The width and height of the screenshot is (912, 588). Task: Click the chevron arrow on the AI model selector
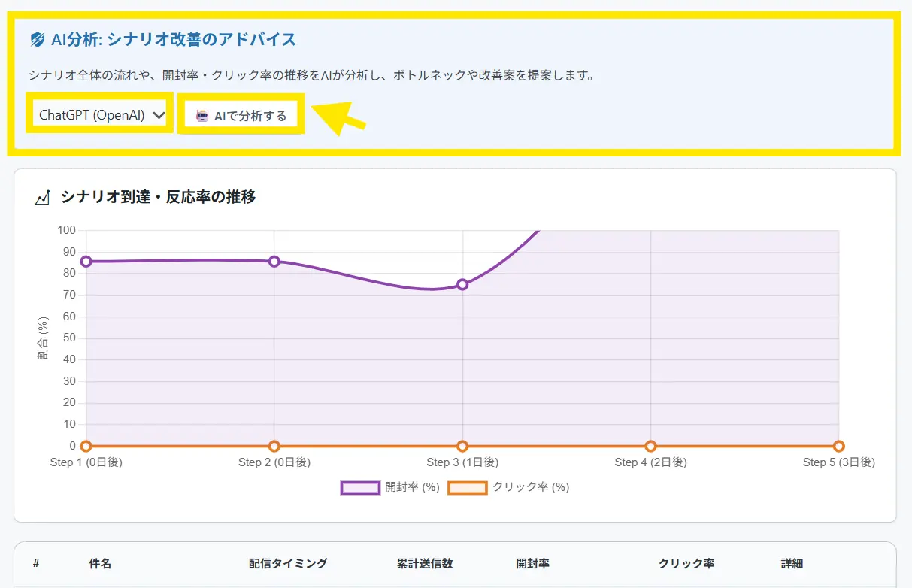point(158,115)
